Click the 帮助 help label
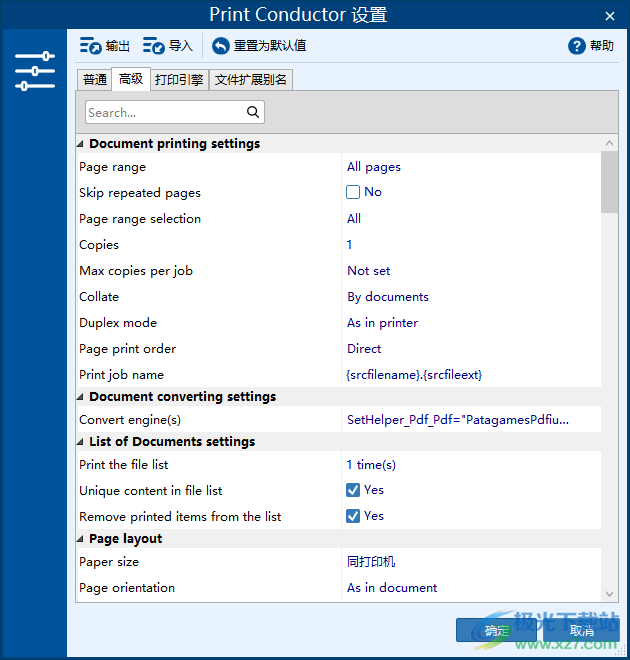 (x=601, y=46)
